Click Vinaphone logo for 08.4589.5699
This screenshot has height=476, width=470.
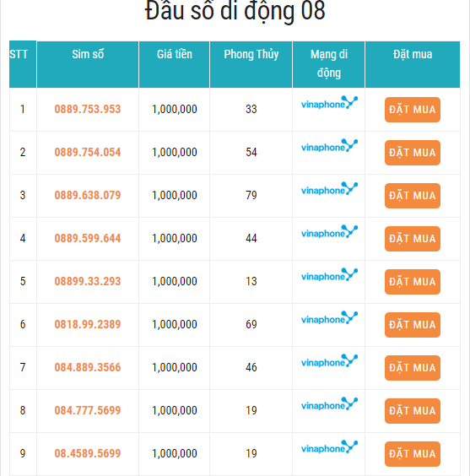(329, 447)
